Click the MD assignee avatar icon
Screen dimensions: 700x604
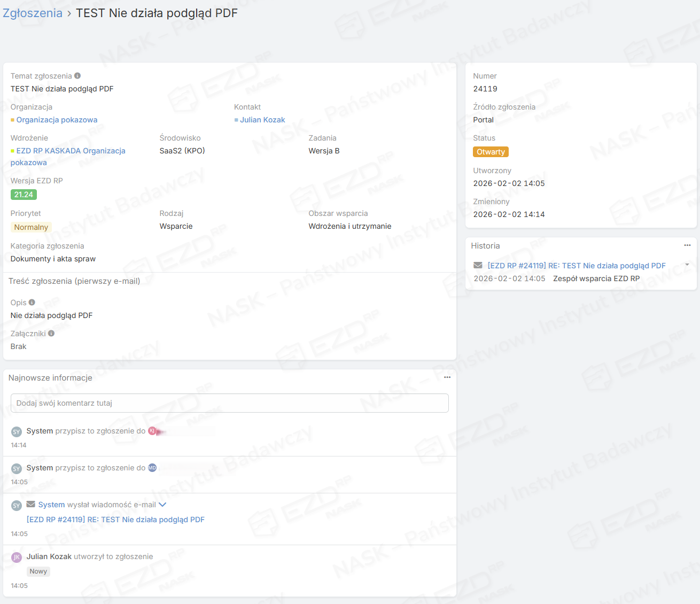(152, 468)
